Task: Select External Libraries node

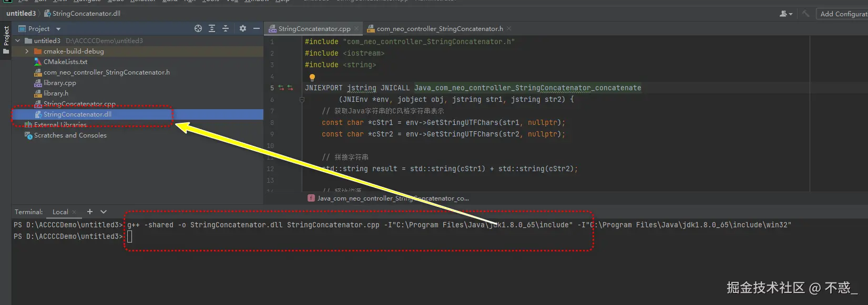Action: pos(60,124)
